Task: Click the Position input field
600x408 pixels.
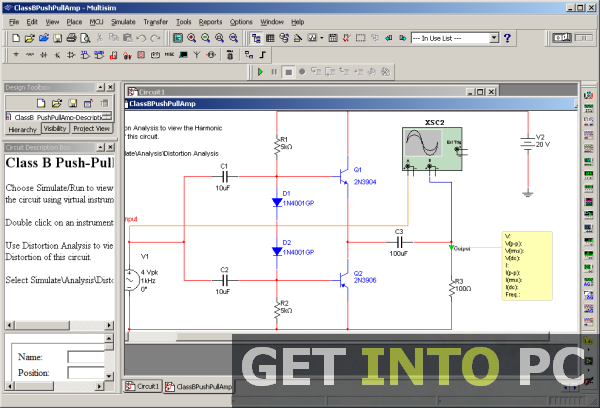Action: point(86,372)
